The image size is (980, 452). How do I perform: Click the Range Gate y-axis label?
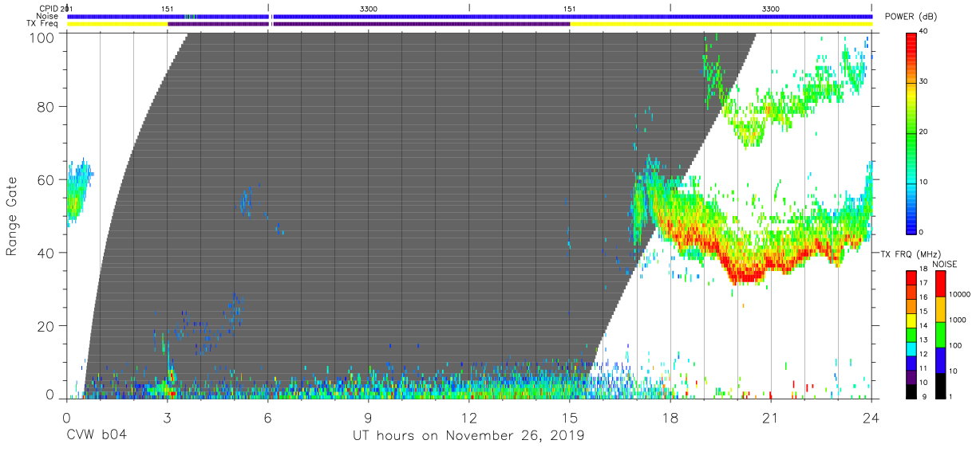pos(12,216)
